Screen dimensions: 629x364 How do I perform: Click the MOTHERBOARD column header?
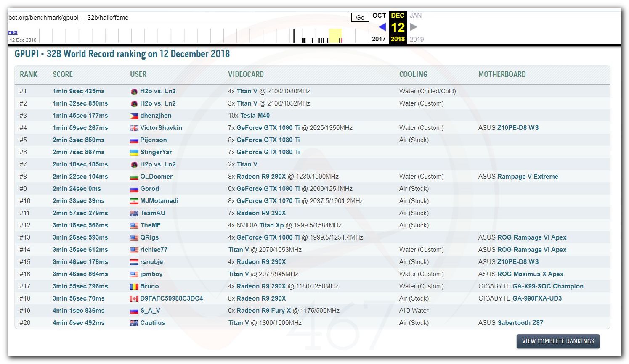pyautogui.click(x=502, y=74)
